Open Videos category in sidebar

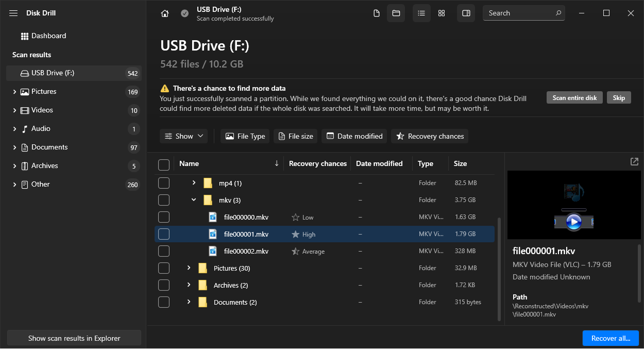pyautogui.click(x=42, y=110)
